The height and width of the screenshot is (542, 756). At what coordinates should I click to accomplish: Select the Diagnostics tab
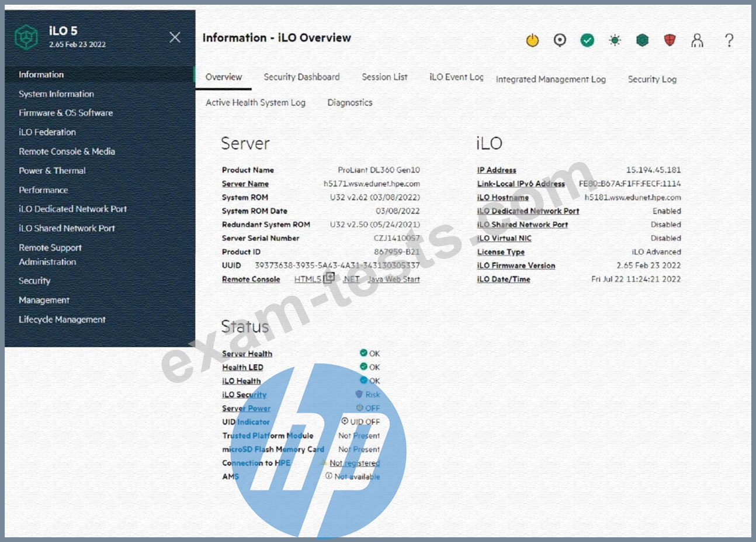point(349,102)
